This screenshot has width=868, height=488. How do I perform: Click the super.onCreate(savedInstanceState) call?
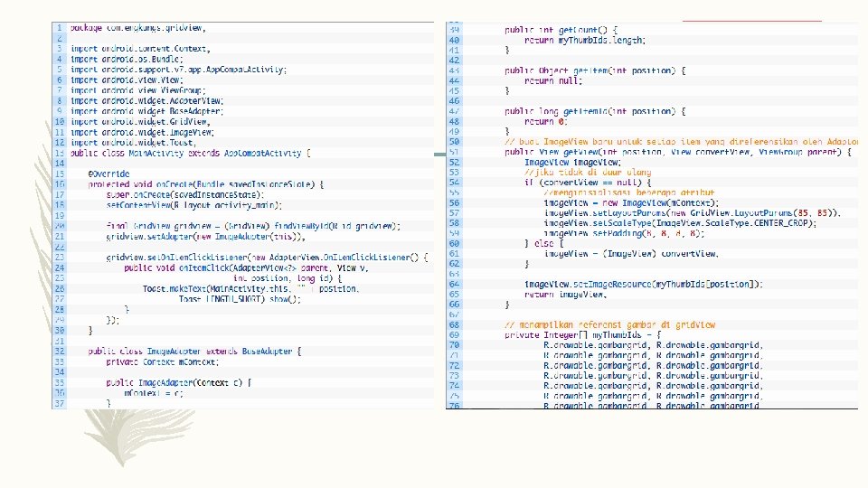tap(185, 195)
